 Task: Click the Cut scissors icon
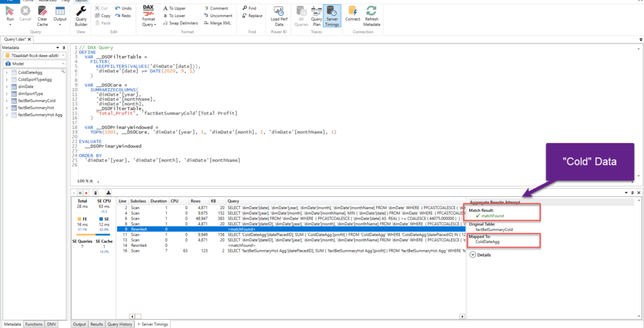(x=97, y=8)
